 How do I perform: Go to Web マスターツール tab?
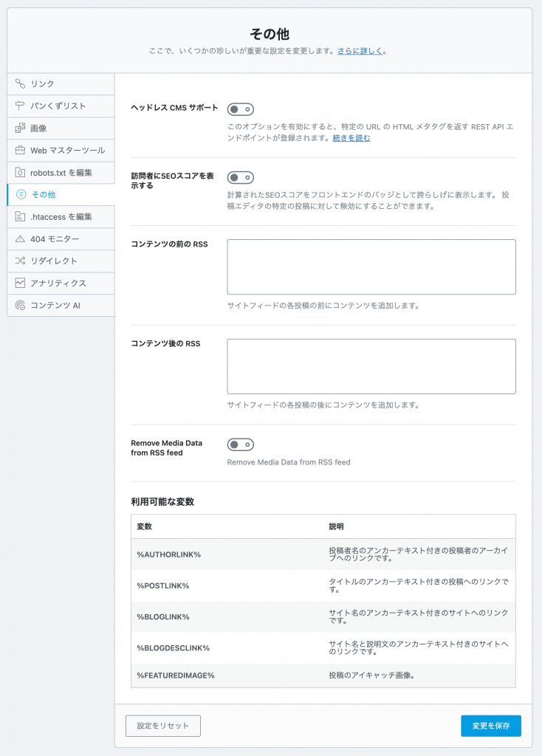point(61,151)
